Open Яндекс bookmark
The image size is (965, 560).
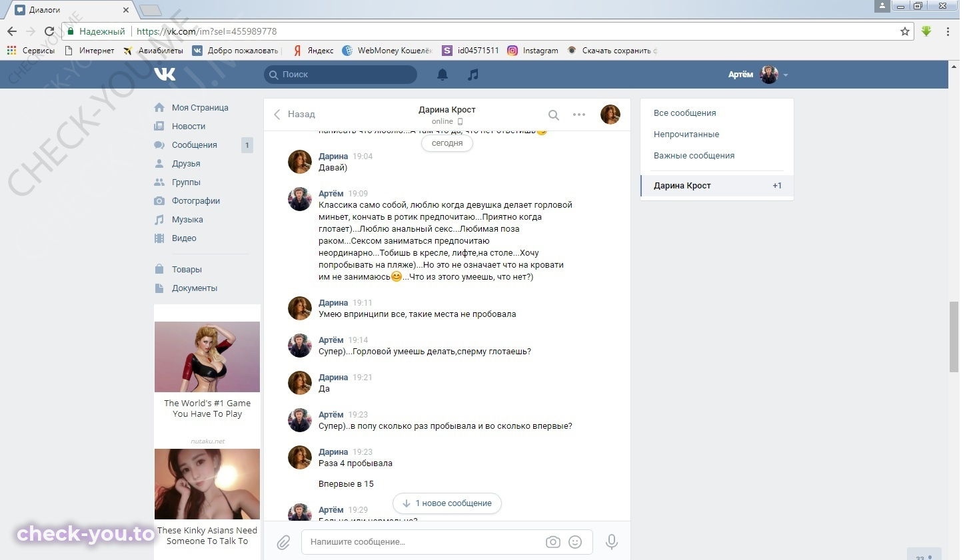[313, 50]
